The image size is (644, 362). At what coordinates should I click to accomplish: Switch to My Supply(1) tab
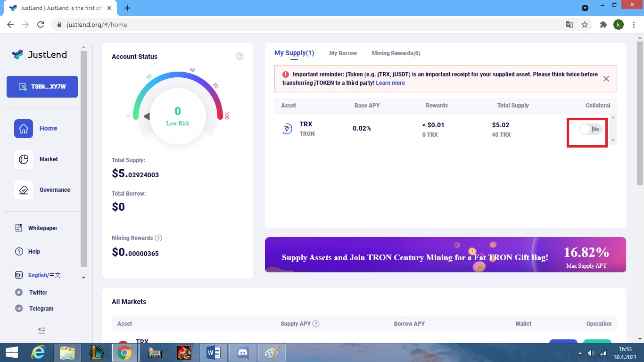point(294,53)
